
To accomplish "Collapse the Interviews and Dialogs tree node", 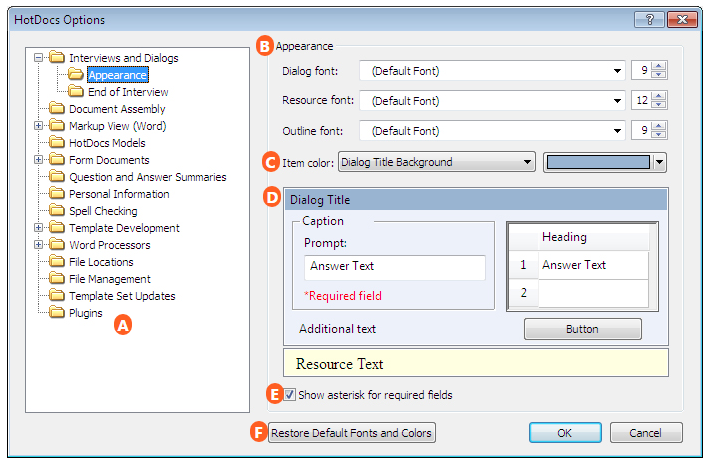I will [38, 58].
